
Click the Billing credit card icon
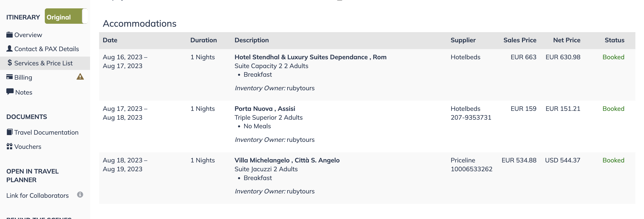[x=10, y=77]
